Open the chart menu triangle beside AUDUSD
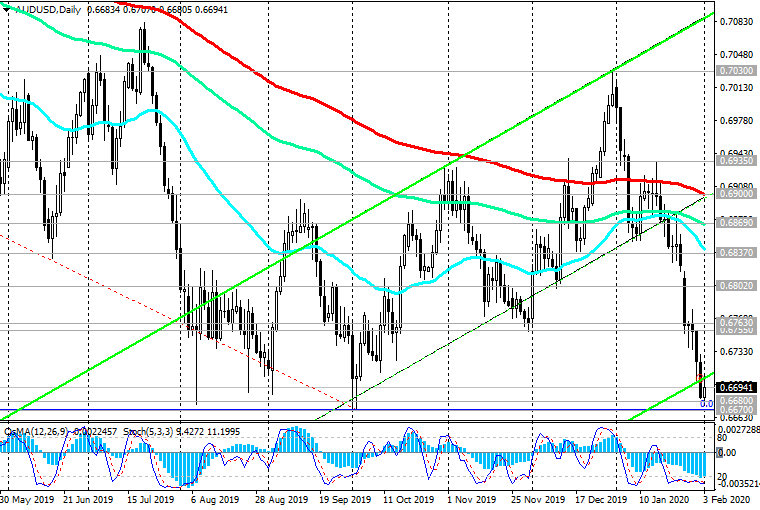This screenshot has width=760, height=510. 6,9
